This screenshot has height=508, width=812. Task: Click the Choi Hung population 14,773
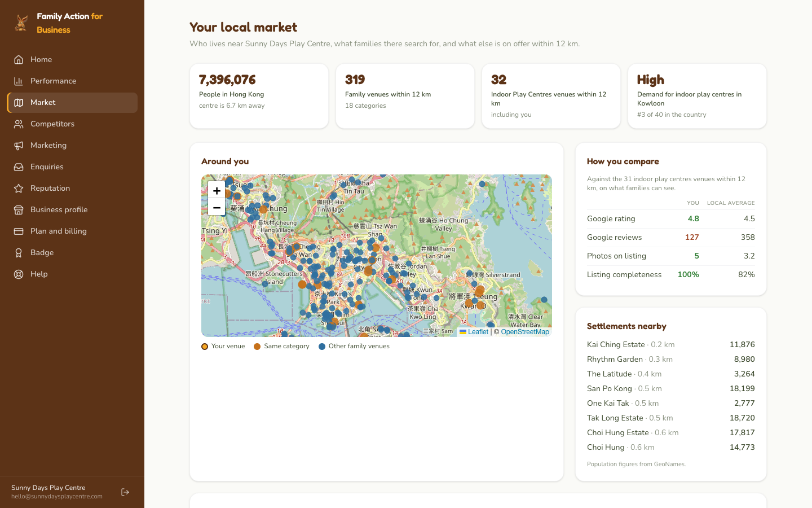pos(742,447)
